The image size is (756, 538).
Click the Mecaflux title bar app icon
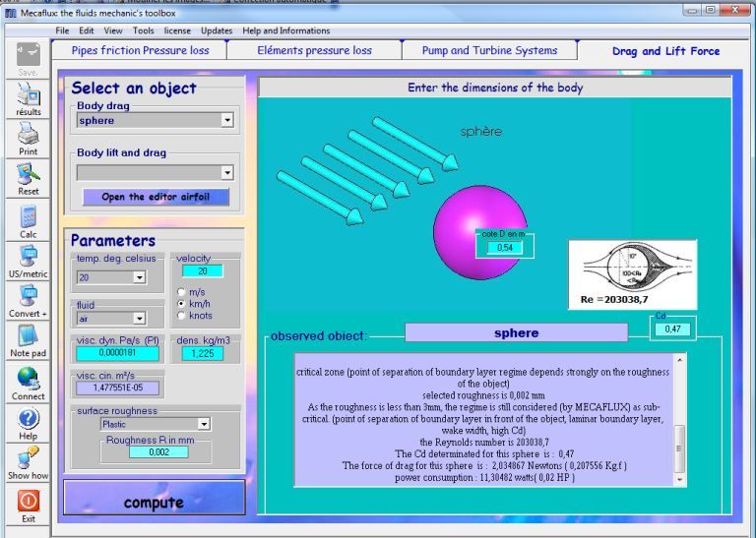click(x=10, y=13)
